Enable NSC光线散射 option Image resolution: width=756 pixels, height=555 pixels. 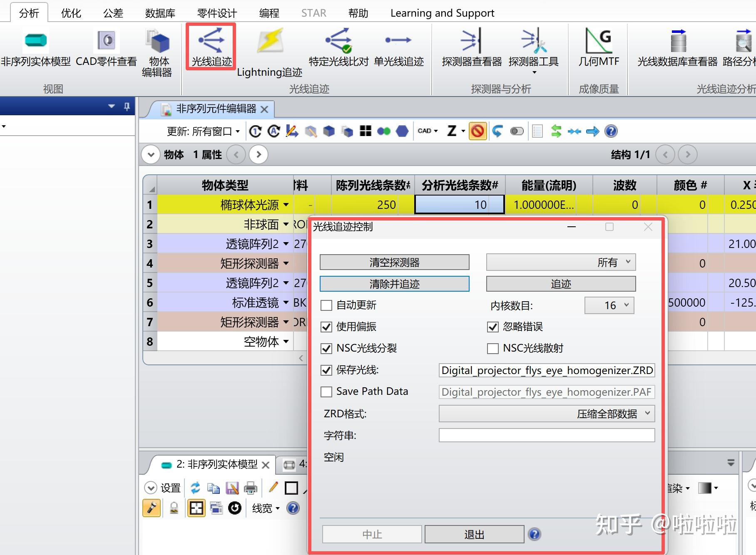point(493,348)
